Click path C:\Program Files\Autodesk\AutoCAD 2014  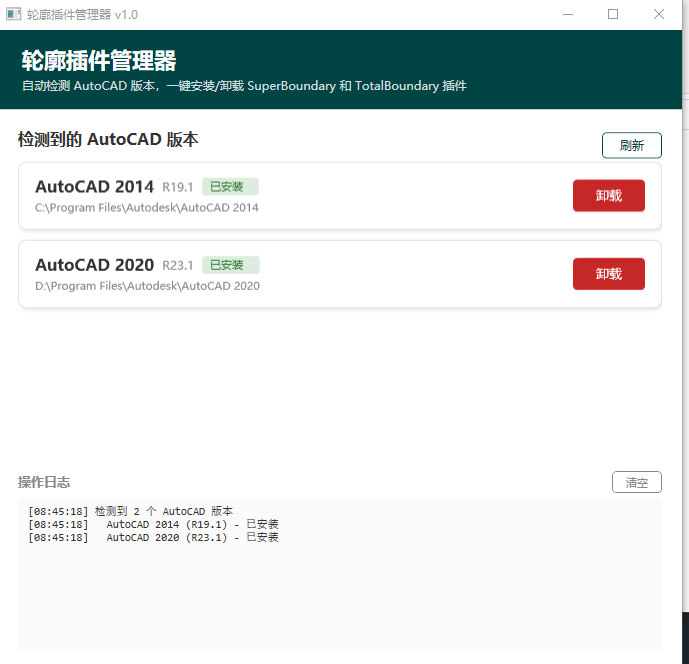(147, 207)
